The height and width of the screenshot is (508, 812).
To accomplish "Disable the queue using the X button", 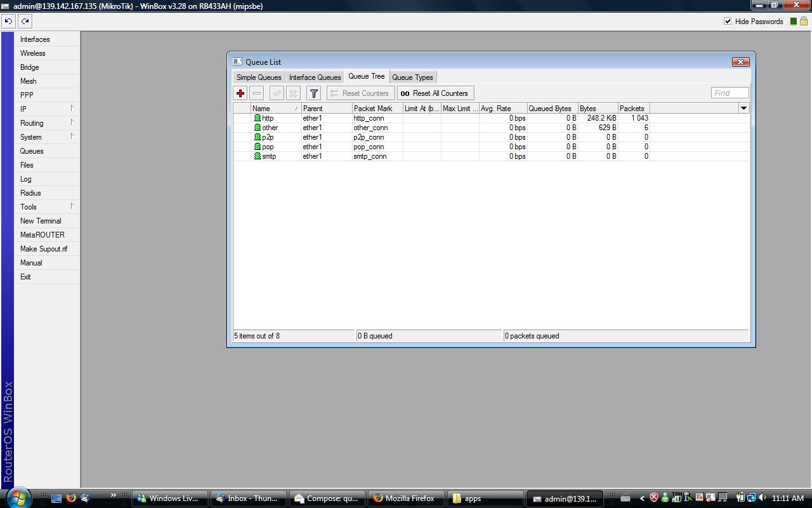I will [x=293, y=93].
